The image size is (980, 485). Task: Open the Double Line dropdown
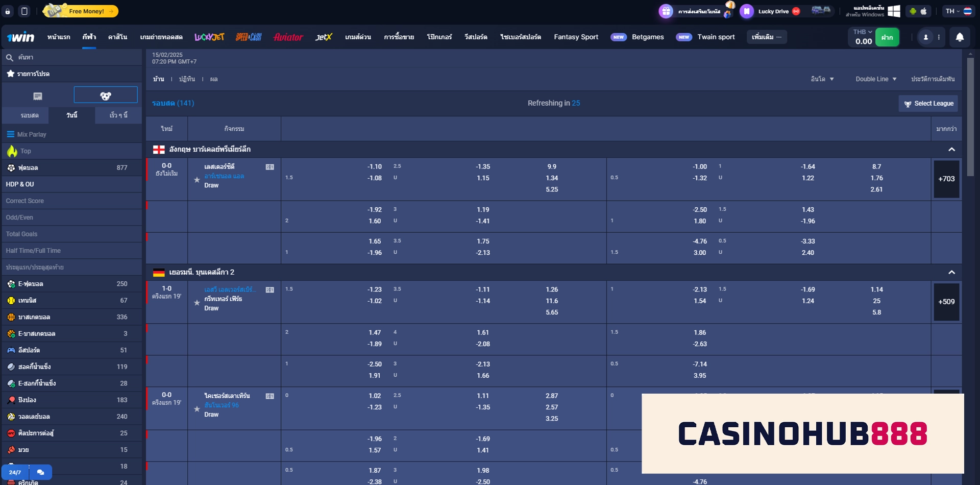876,79
